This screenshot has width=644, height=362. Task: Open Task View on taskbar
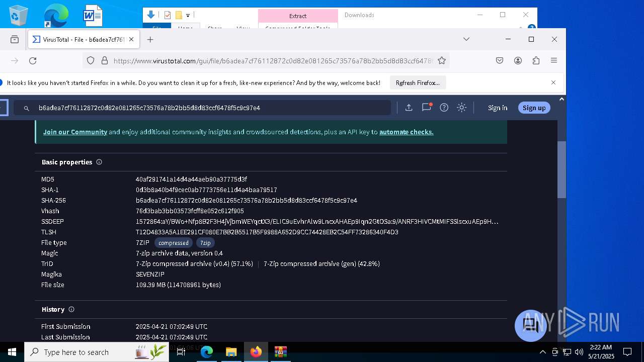(181, 352)
